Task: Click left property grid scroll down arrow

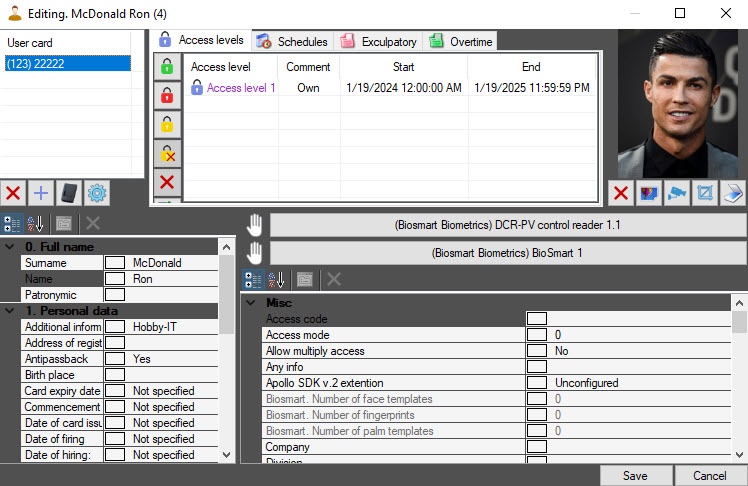Action: pos(227,455)
